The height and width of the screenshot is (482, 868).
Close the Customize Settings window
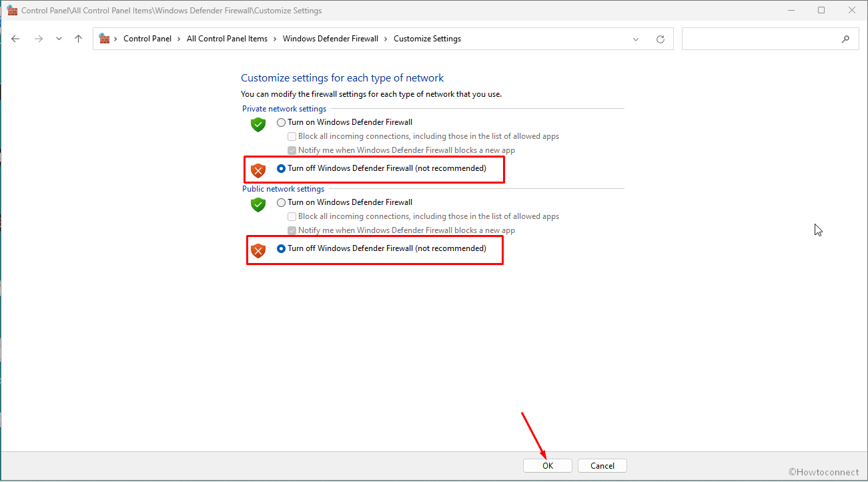point(852,10)
